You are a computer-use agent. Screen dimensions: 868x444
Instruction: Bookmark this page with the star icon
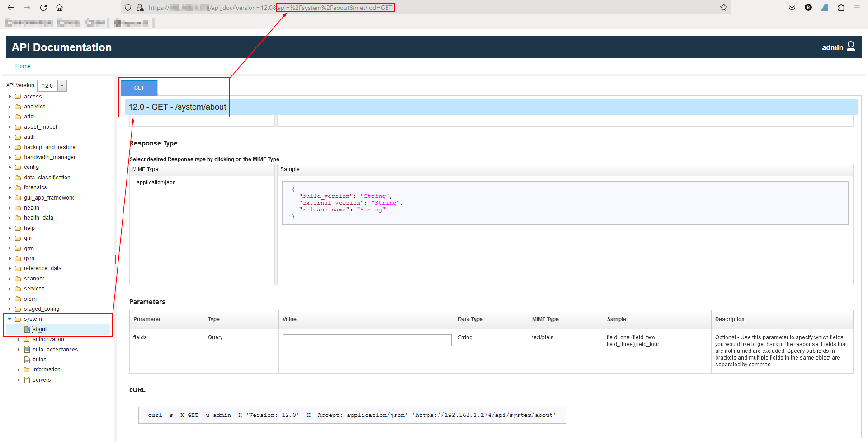[724, 8]
